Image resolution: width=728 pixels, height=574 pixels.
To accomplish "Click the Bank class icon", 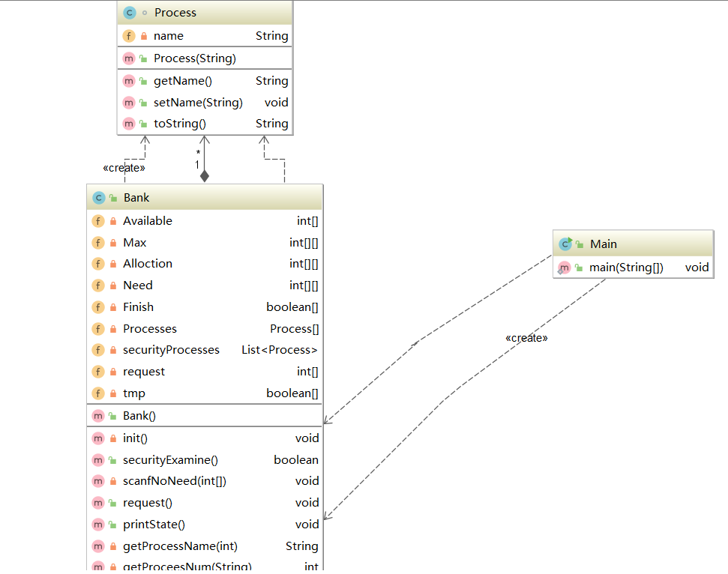I will coord(98,198).
